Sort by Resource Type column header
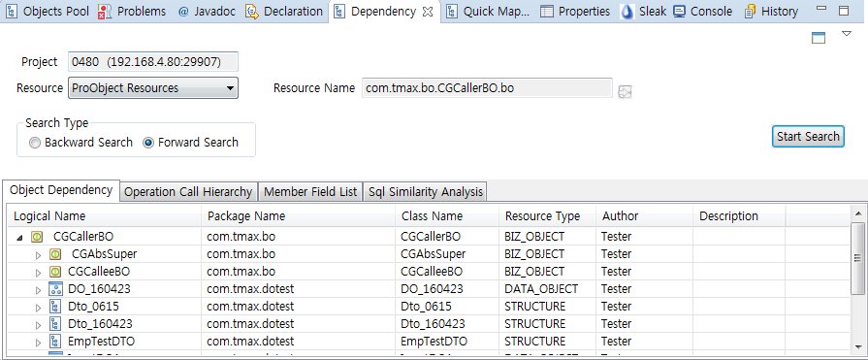This screenshot has height=360, width=868. pyautogui.click(x=548, y=216)
